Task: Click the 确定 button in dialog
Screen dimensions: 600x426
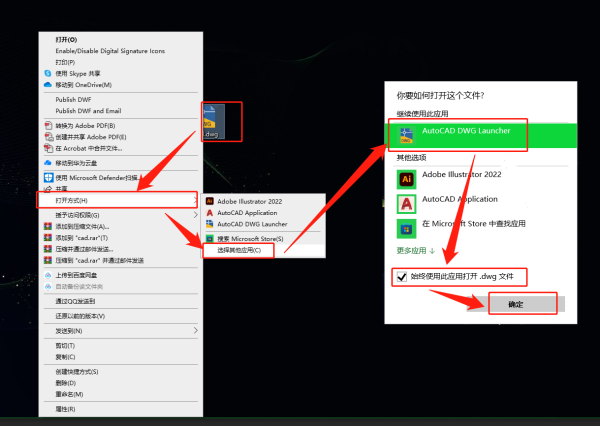Action: (x=515, y=304)
